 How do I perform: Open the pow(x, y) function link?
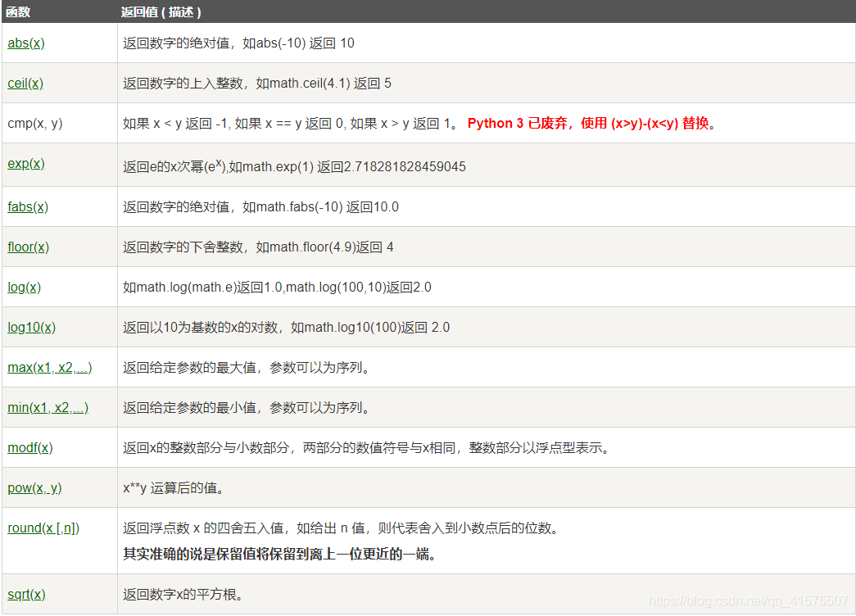(x=32, y=487)
